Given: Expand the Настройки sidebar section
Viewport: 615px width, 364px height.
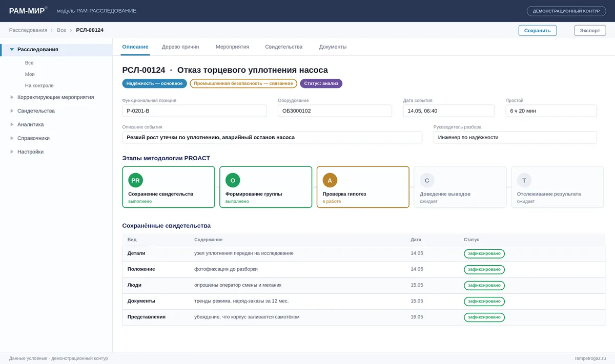Looking at the screenshot, I should [x=12, y=152].
